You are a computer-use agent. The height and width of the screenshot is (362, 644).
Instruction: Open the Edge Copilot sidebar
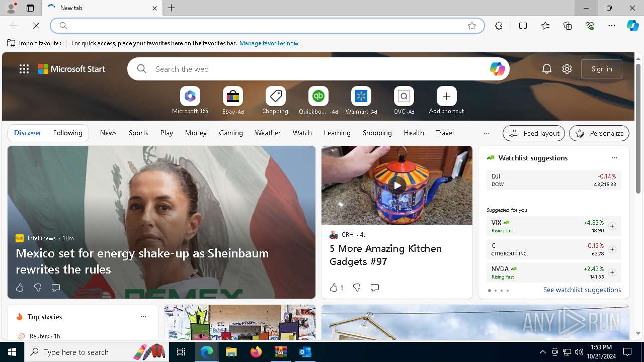click(x=632, y=26)
